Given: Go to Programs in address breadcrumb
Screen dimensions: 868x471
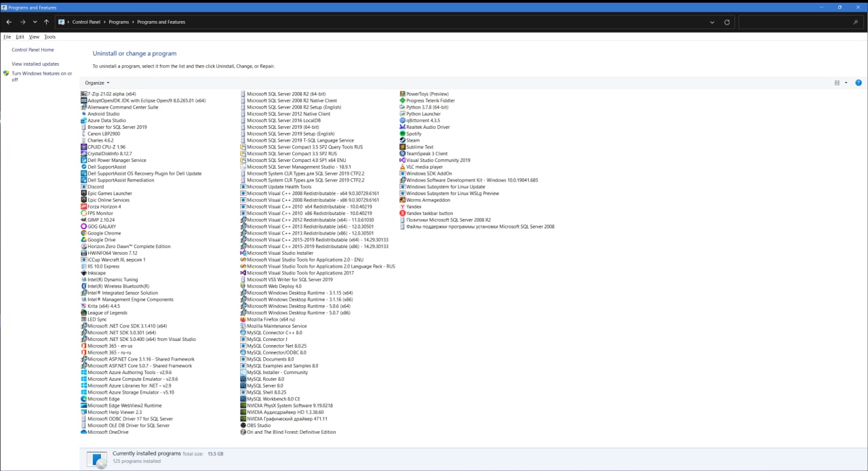Looking at the screenshot, I should pyautogui.click(x=119, y=22).
